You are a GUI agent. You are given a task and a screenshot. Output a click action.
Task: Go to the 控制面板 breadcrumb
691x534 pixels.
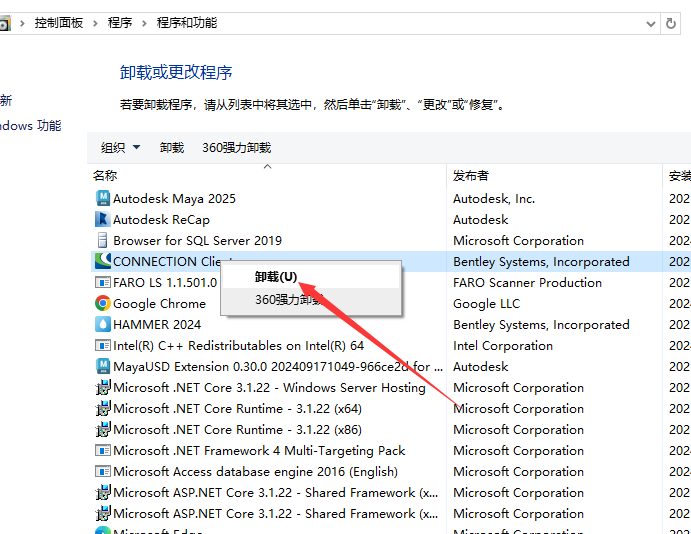tap(59, 23)
